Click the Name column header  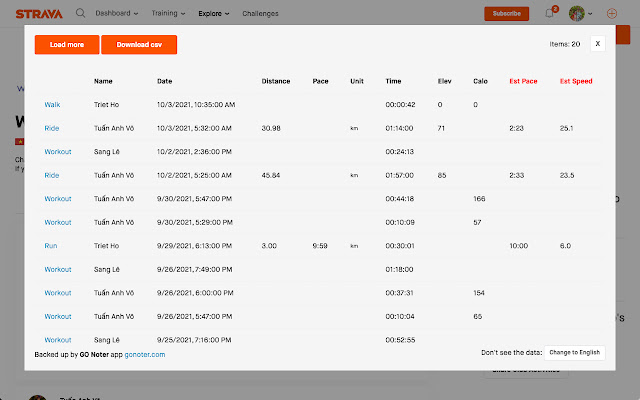[x=103, y=81]
